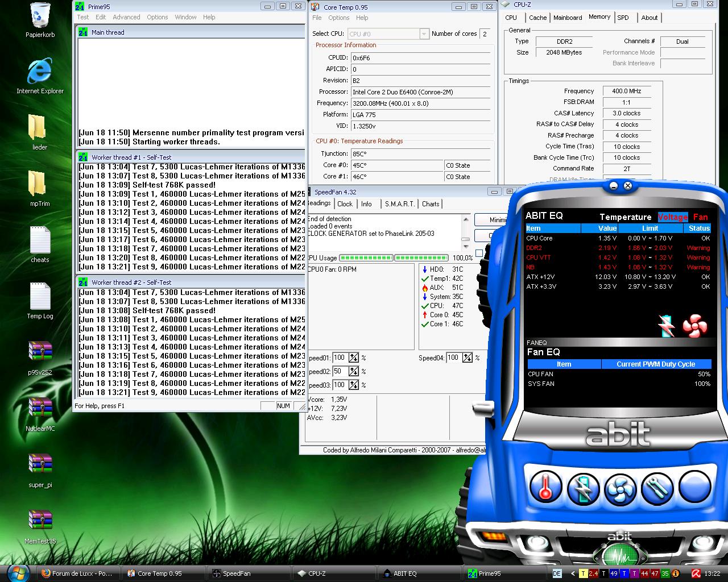Select Voltage tab in ABIT EQ

pos(672,217)
